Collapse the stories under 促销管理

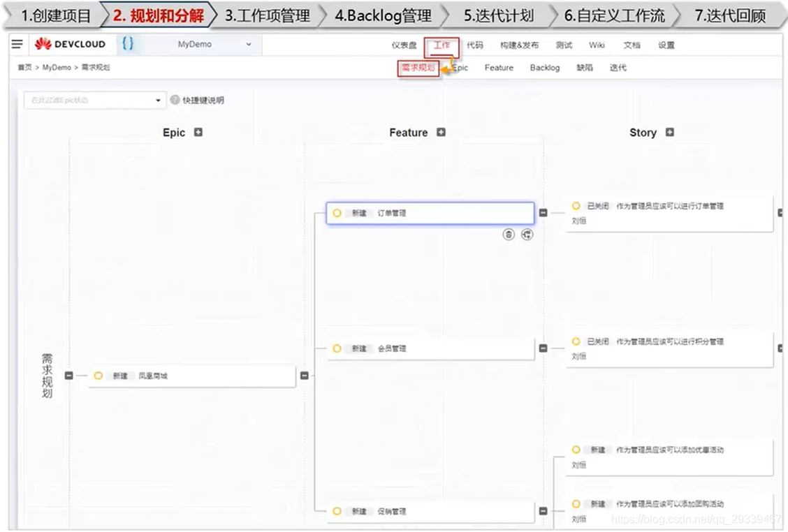click(x=543, y=512)
